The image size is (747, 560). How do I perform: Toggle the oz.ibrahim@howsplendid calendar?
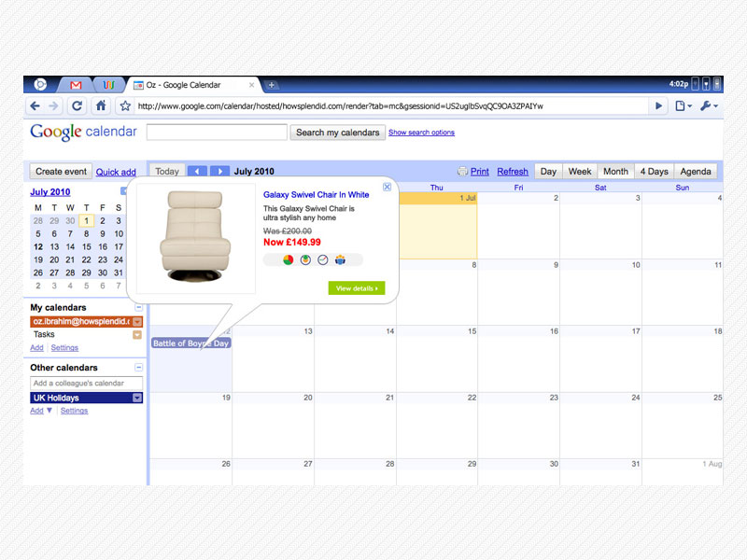(81, 321)
